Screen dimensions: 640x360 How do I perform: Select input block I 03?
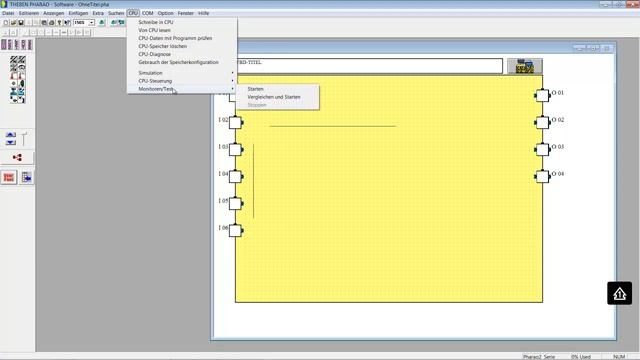click(x=236, y=149)
